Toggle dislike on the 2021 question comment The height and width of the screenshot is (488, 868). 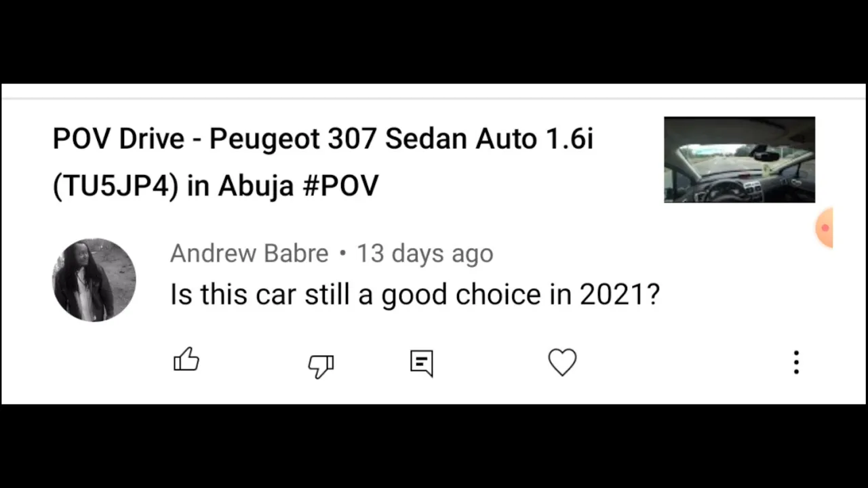[x=321, y=365]
